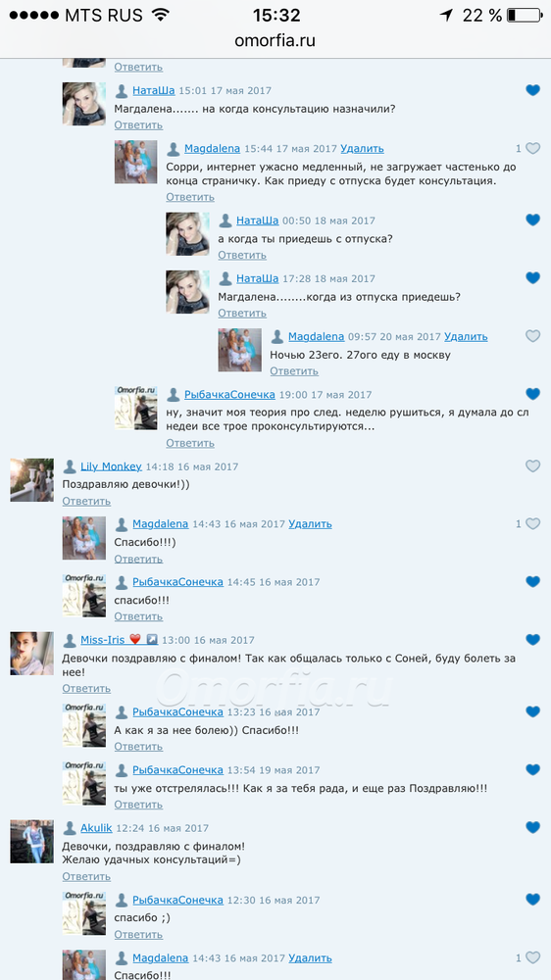The width and height of the screenshot is (551, 980).
Task: Open Akulik's profile link
Action: click(96, 827)
